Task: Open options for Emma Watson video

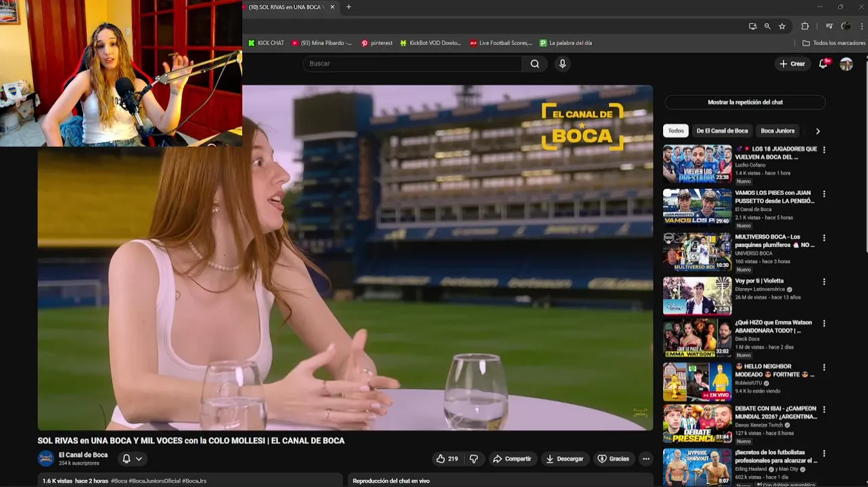Action: (824, 323)
